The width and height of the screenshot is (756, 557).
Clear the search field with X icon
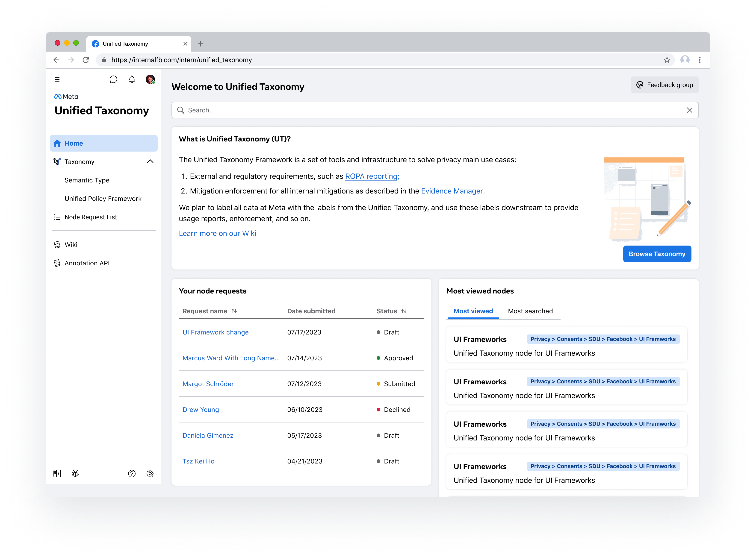690,110
